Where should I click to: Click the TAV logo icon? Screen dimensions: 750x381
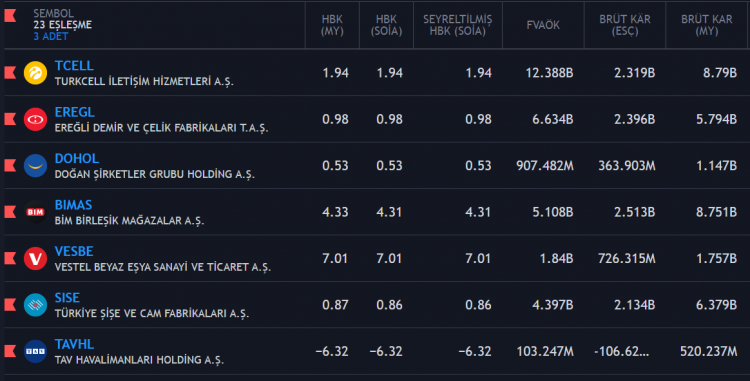tap(35, 351)
